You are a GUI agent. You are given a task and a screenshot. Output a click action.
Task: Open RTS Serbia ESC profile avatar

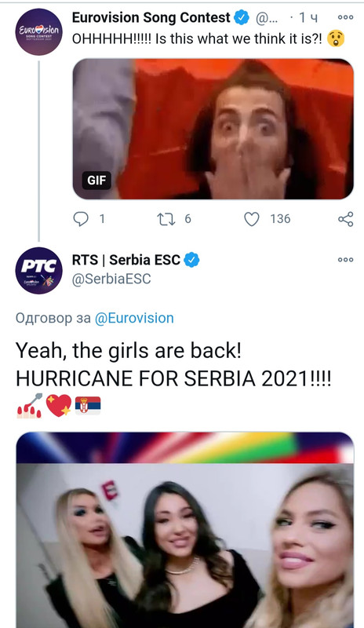click(x=39, y=270)
